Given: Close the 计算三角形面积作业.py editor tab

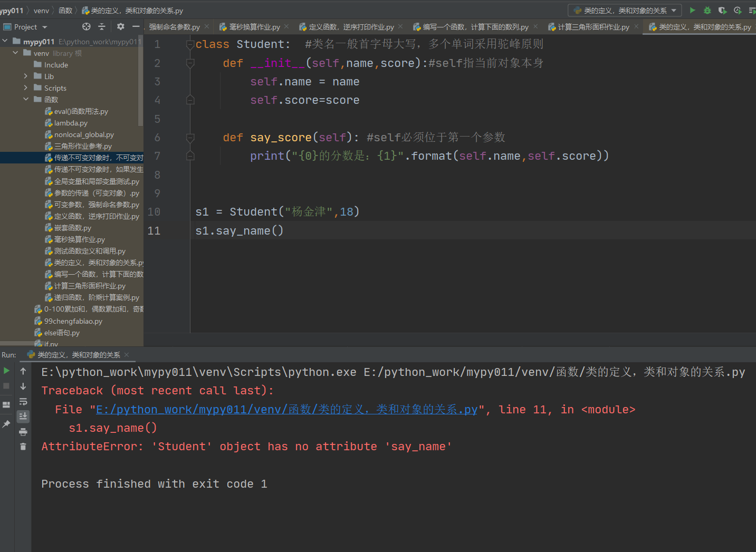Looking at the screenshot, I should pyautogui.click(x=636, y=26).
